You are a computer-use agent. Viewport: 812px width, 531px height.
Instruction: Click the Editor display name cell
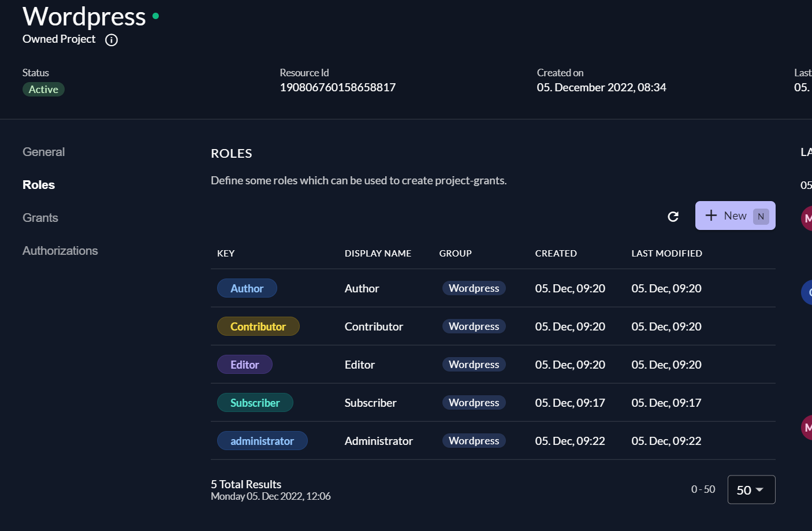pos(360,365)
